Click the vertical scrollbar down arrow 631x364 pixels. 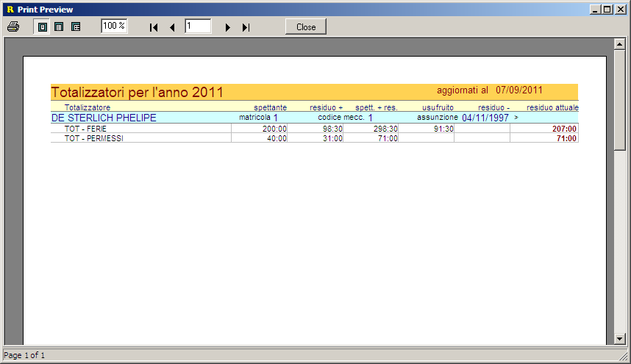(x=620, y=339)
